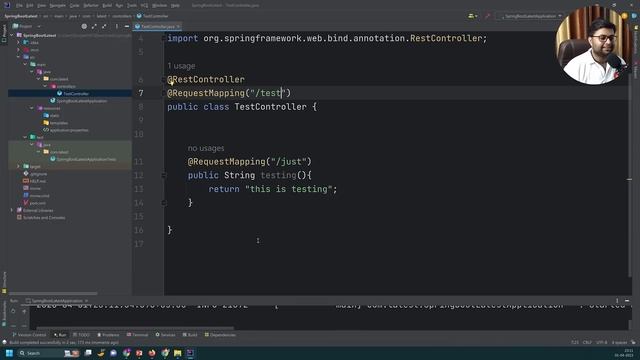Collapse the main folder arrow
This screenshot has width=640, height=360.
(25, 64)
